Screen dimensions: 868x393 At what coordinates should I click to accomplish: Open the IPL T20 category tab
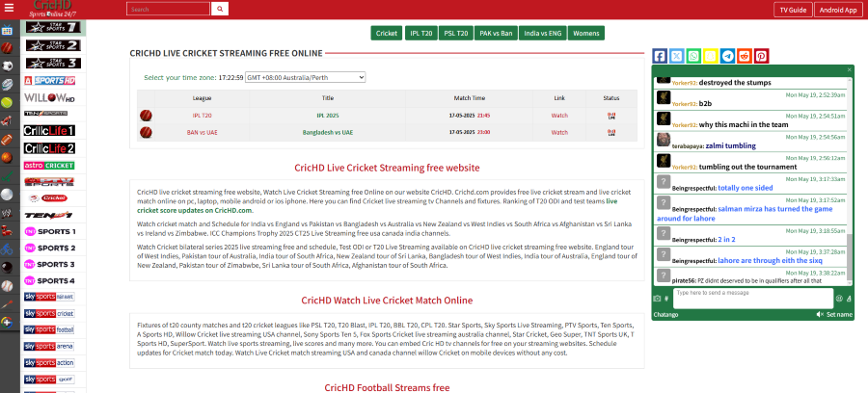420,33
